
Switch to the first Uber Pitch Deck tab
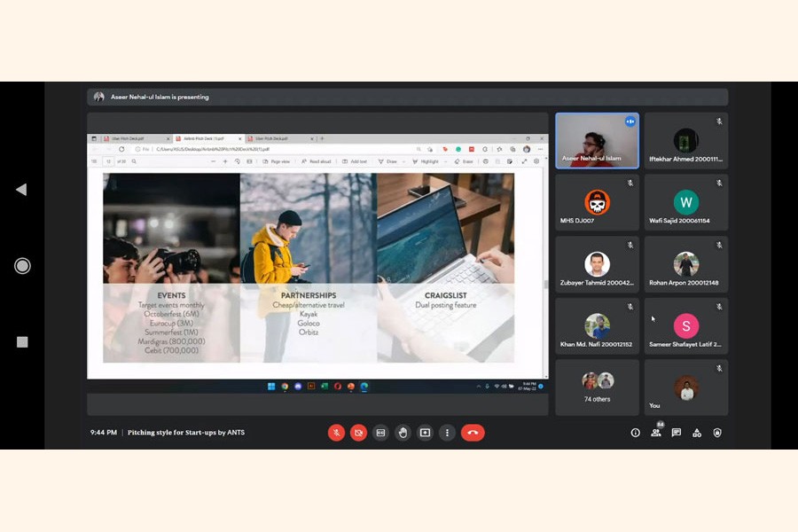[129, 138]
